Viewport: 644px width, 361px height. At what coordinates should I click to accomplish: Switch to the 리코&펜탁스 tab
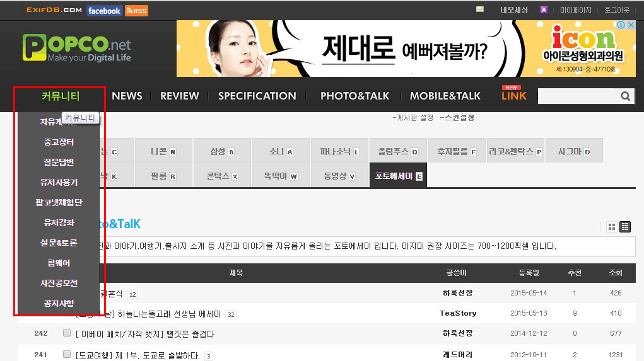pos(515,151)
